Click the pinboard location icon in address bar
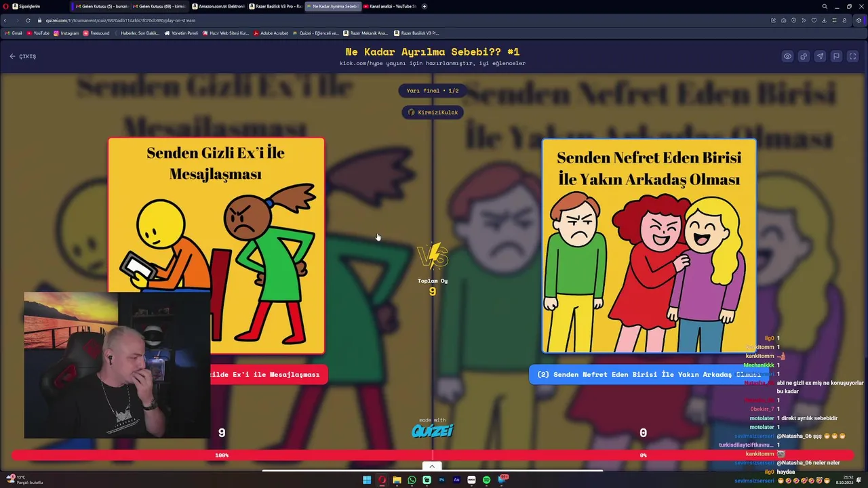Image resolution: width=868 pixels, height=488 pixels. (794, 20)
